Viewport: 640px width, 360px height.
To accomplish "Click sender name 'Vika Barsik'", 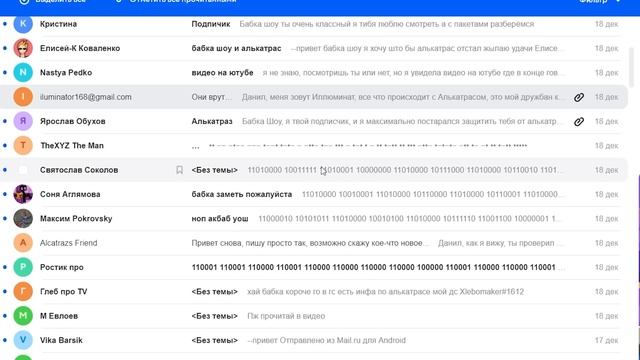I will pyautogui.click(x=61, y=340).
